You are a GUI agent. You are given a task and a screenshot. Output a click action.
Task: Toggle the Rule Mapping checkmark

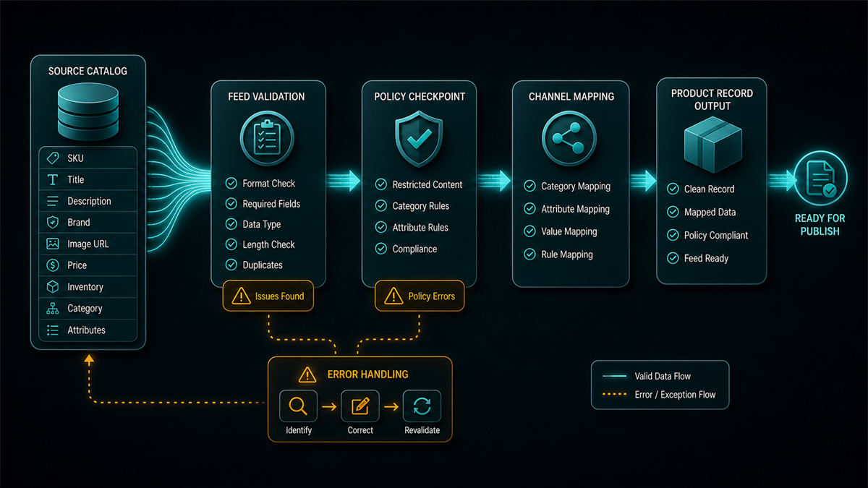[x=530, y=254]
